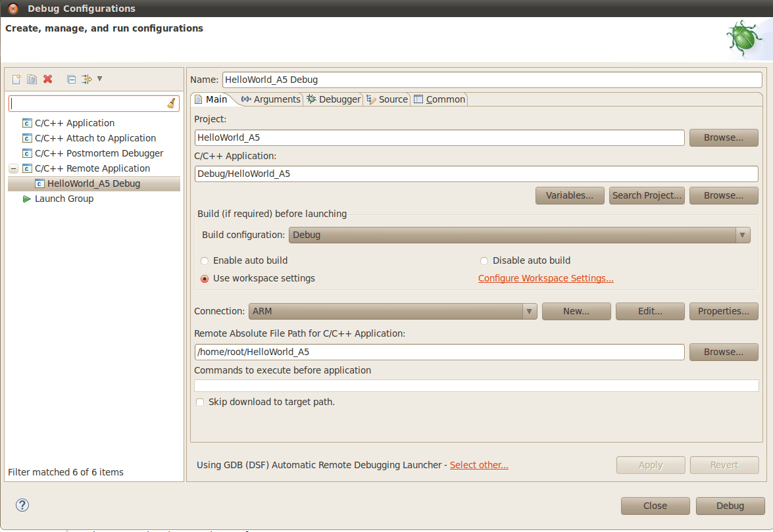The width and height of the screenshot is (773, 532).
Task: Delete selected configuration with red X
Action: click(x=47, y=79)
